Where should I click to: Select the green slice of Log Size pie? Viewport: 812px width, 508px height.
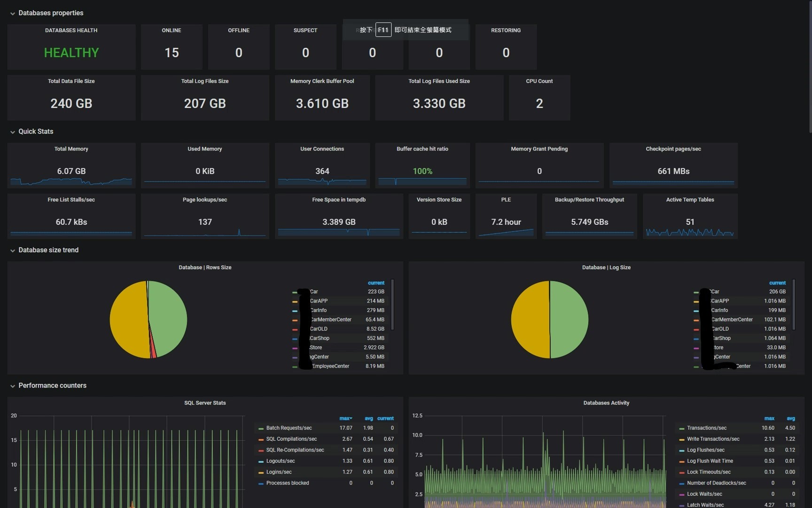[x=569, y=319]
